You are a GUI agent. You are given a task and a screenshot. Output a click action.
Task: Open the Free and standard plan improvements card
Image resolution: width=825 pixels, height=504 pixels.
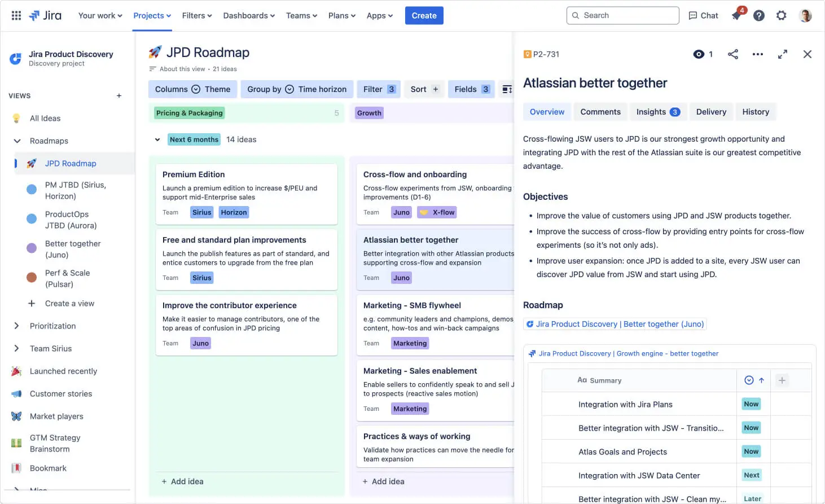click(247, 259)
